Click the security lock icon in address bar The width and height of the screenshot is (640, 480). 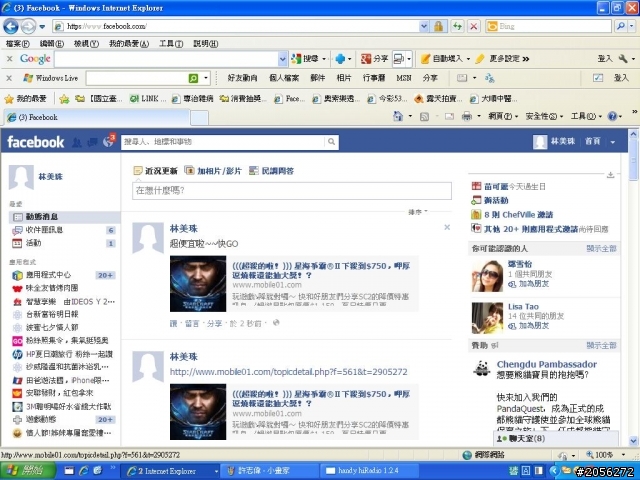pyautogui.click(x=438, y=27)
